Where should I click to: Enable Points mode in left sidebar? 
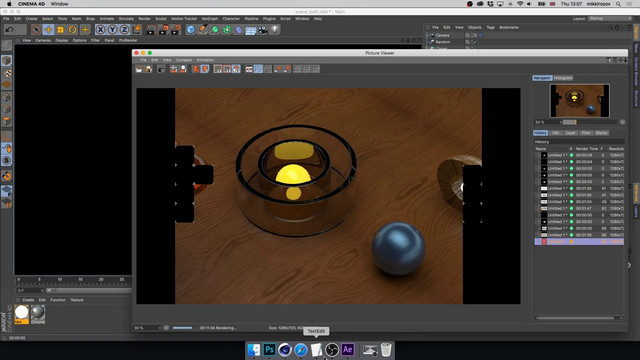[x=7, y=97]
